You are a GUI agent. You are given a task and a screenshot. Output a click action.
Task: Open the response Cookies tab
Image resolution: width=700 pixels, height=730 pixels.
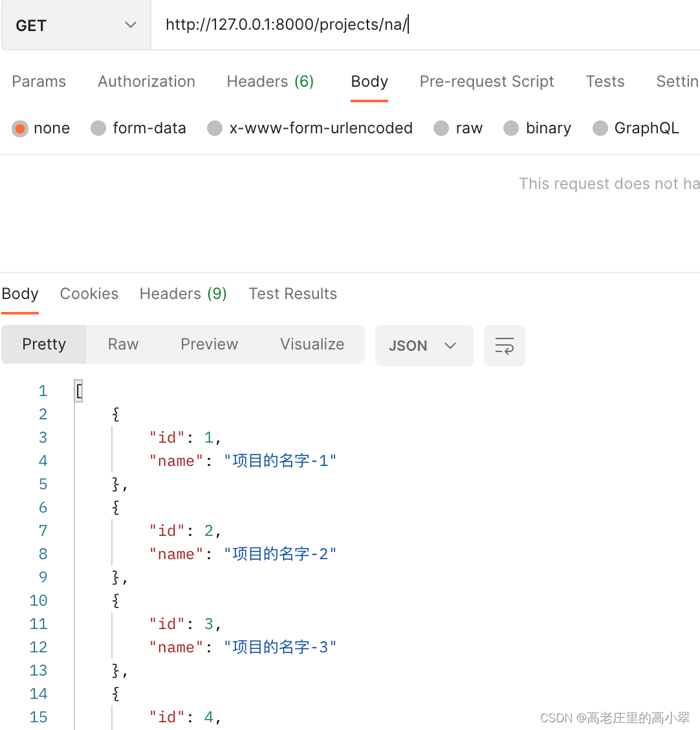[89, 294]
